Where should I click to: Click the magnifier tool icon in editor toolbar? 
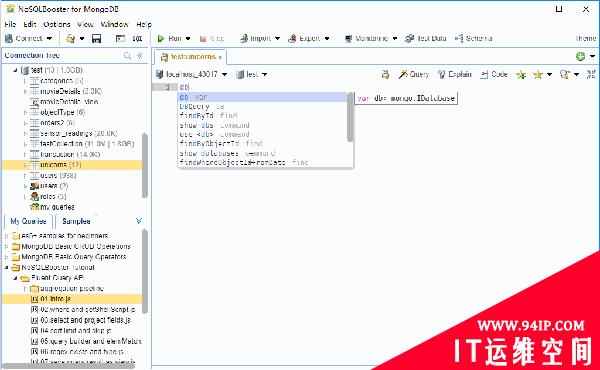(x=565, y=75)
